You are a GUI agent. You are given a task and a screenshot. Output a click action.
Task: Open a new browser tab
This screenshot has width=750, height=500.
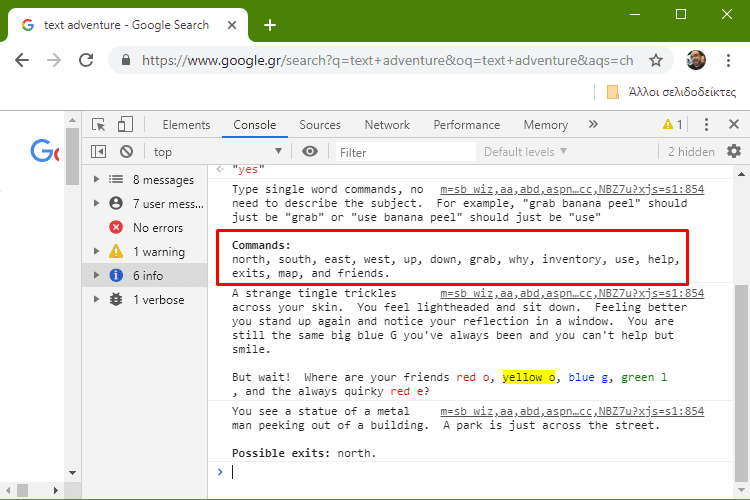[x=270, y=25]
